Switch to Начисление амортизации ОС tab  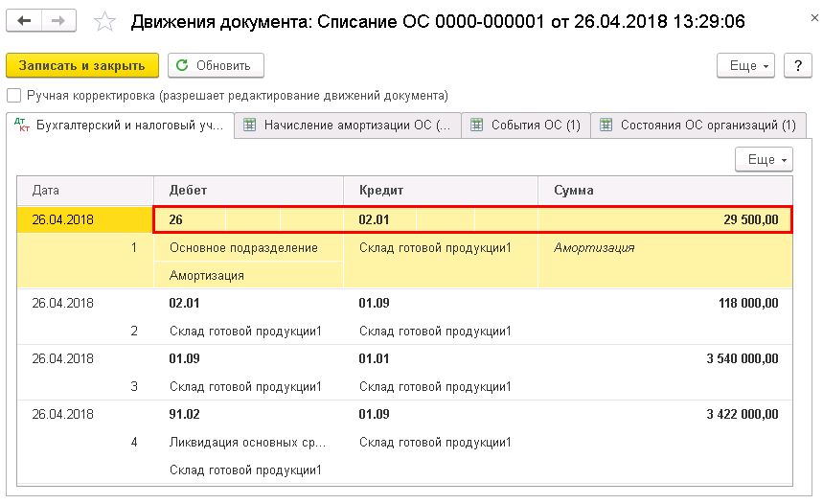(x=348, y=125)
